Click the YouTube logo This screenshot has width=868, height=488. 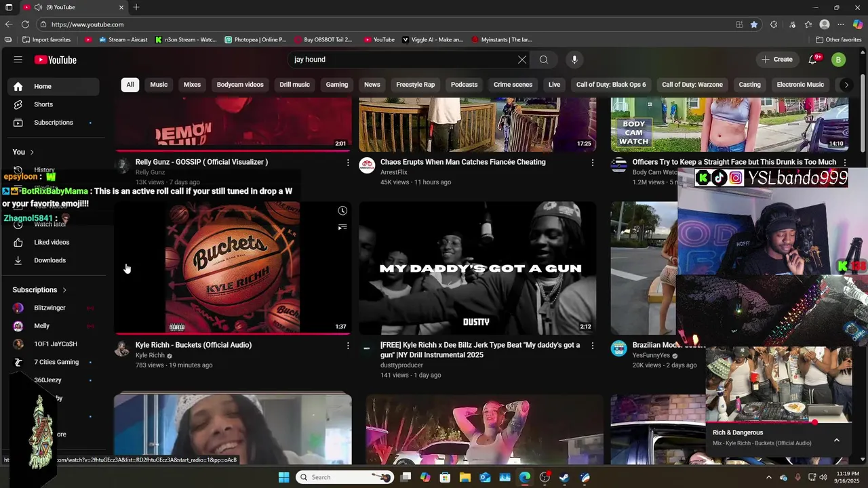click(x=56, y=60)
